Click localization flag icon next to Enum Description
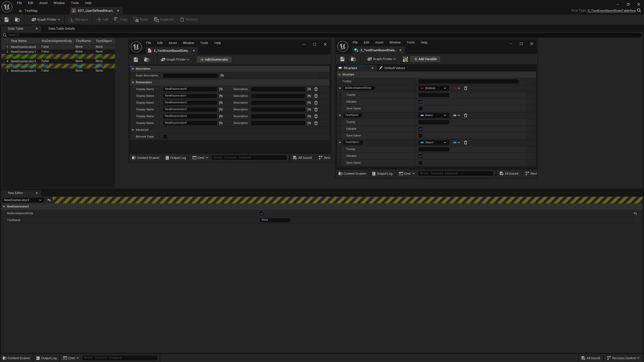Image resolution: width=644 pixels, height=362 pixels. [222, 76]
